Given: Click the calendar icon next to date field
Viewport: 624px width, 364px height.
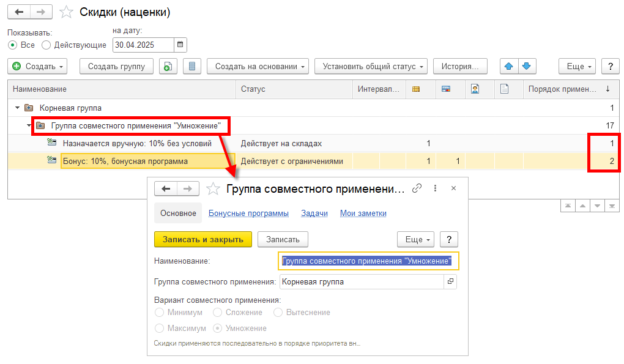Looking at the screenshot, I should point(180,45).
